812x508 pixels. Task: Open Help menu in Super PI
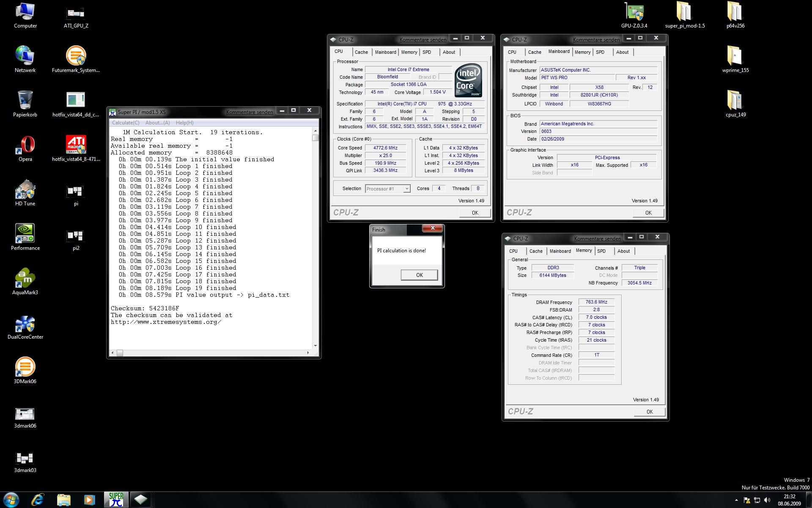184,123
